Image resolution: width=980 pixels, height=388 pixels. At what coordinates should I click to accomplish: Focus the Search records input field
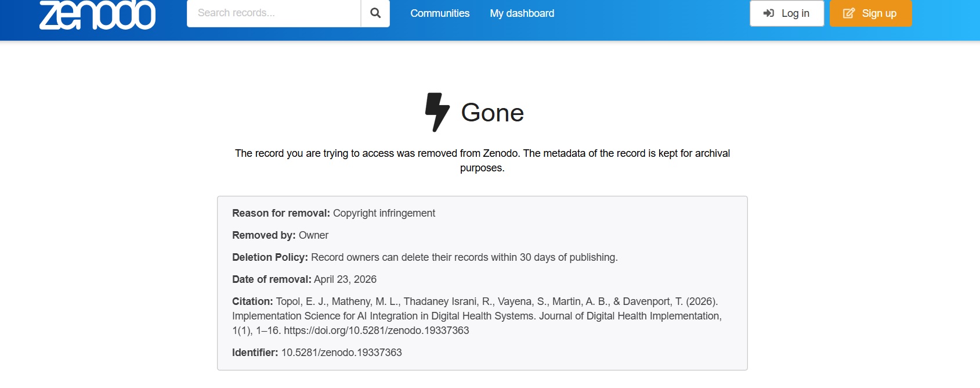click(273, 13)
